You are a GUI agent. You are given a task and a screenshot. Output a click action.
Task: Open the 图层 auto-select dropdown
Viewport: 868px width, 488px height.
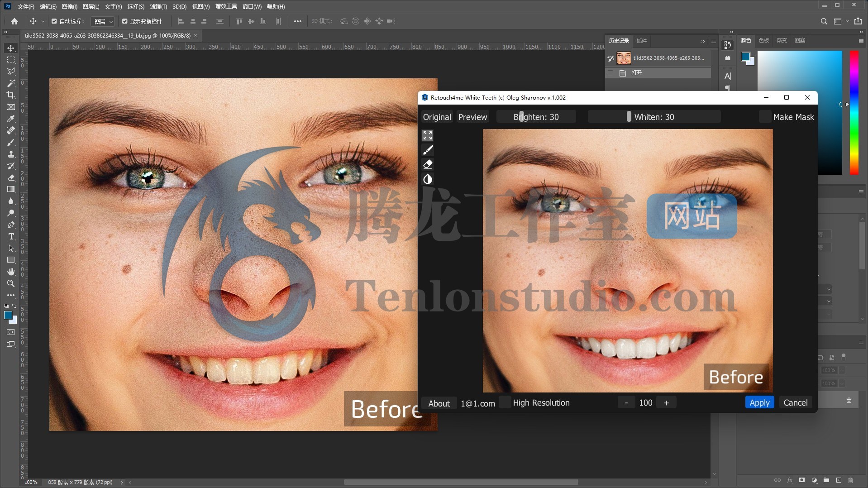point(103,21)
